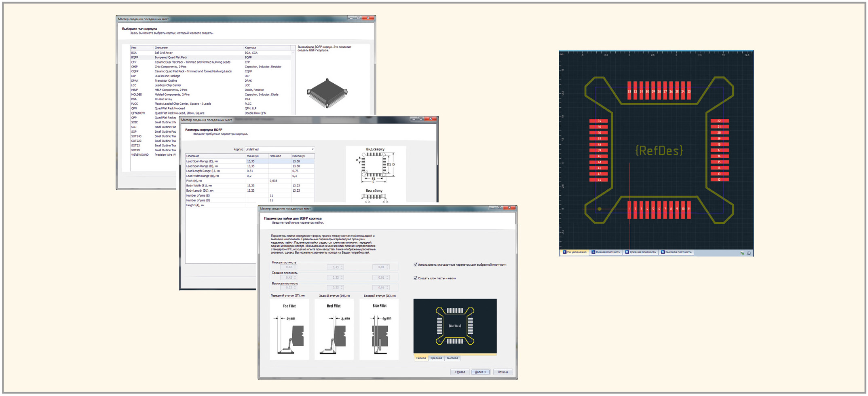The image size is (868, 396).
Task: Select the LCC Leadless Chip Carrier row
Action: coord(210,85)
